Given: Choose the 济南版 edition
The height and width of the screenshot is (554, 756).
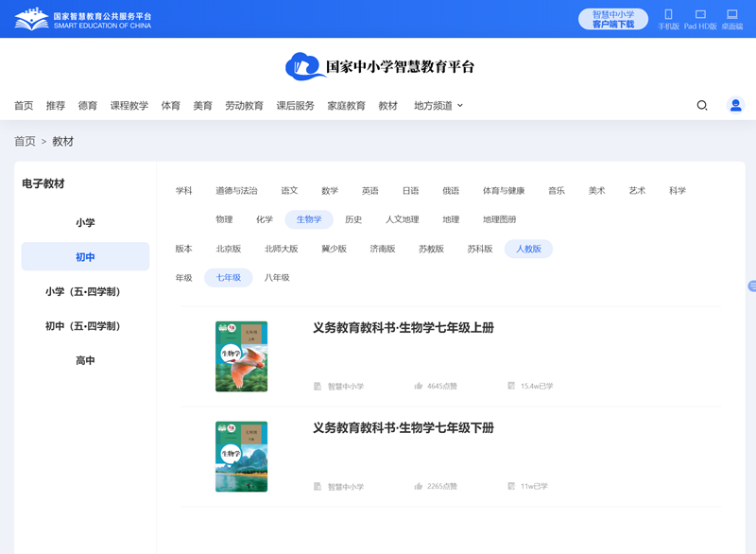Looking at the screenshot, I should tap(383, 249).
